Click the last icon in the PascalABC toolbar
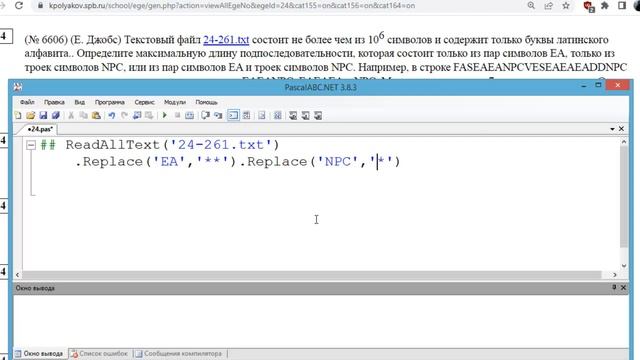Viewport: 640px width, 360px height. [x=318, y=116]
